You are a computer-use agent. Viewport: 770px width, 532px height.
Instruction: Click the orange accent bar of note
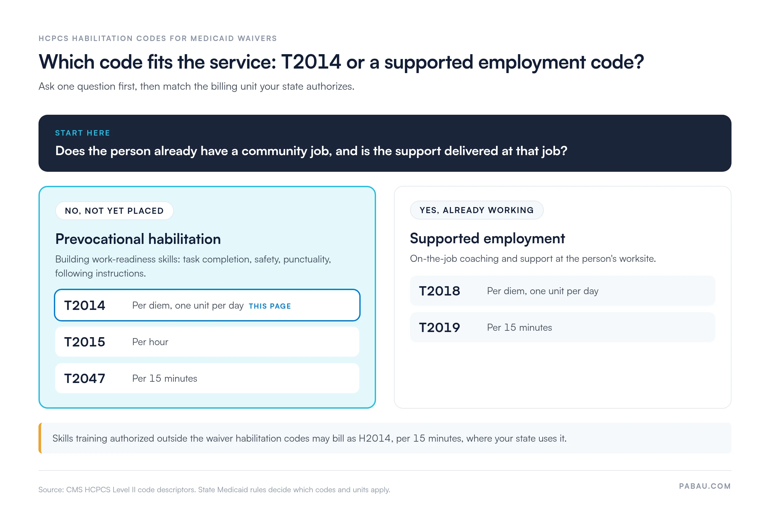[40, 438]
